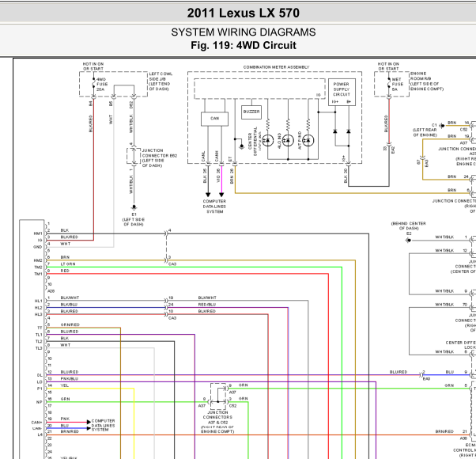
Task: Select the "CENTER DIFFERENTIAL" indicator label
Action: coord(253,141)
